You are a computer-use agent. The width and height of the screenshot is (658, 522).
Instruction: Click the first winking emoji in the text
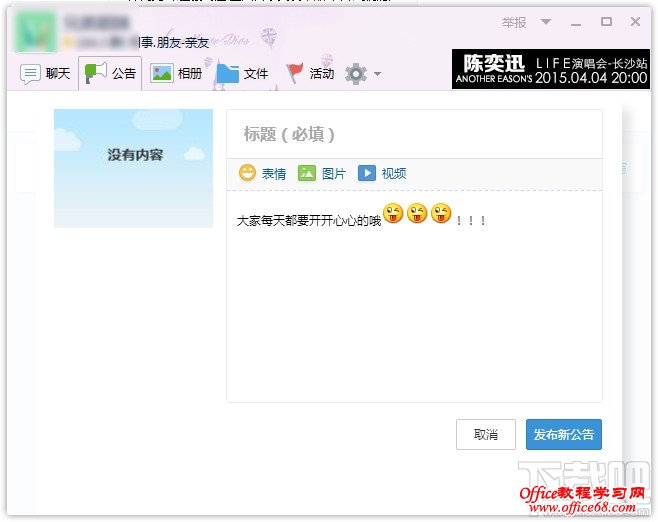click(x=393, y=213)
